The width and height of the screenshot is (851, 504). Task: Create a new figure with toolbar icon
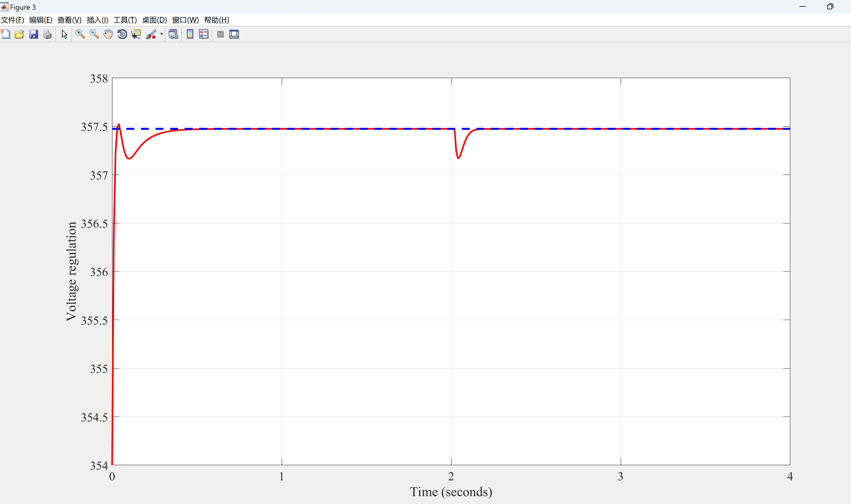click(6, 34)
